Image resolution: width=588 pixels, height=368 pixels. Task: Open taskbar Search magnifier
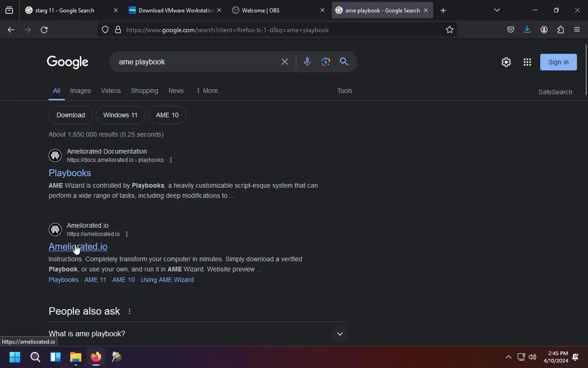tap(35, 357)
